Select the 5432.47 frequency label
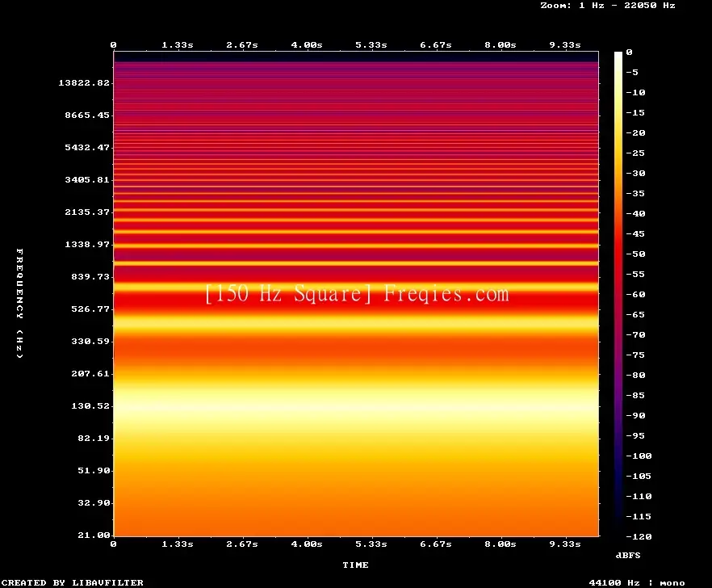 pyautogui.click(x=87, y=147)
